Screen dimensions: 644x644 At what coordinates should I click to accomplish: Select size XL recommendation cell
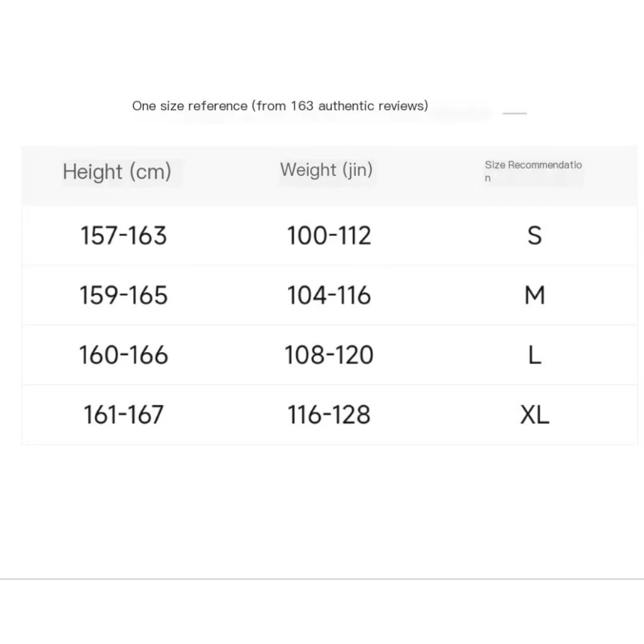click(535, 414)
